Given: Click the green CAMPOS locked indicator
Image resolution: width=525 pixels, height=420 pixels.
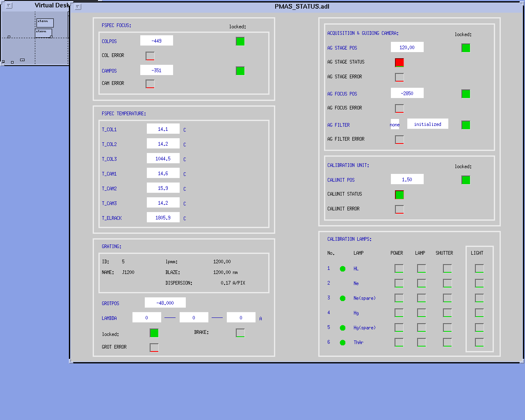Looking at the screenshot, I should click(240, 71).
